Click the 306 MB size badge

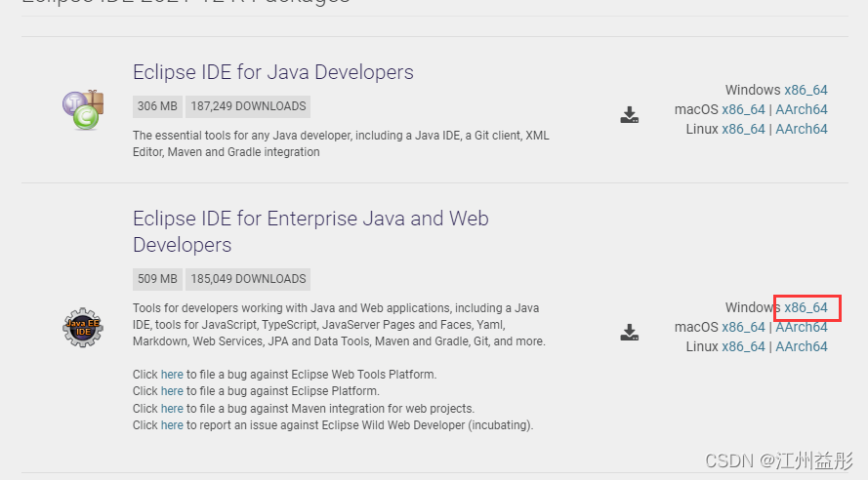[157, 106]
